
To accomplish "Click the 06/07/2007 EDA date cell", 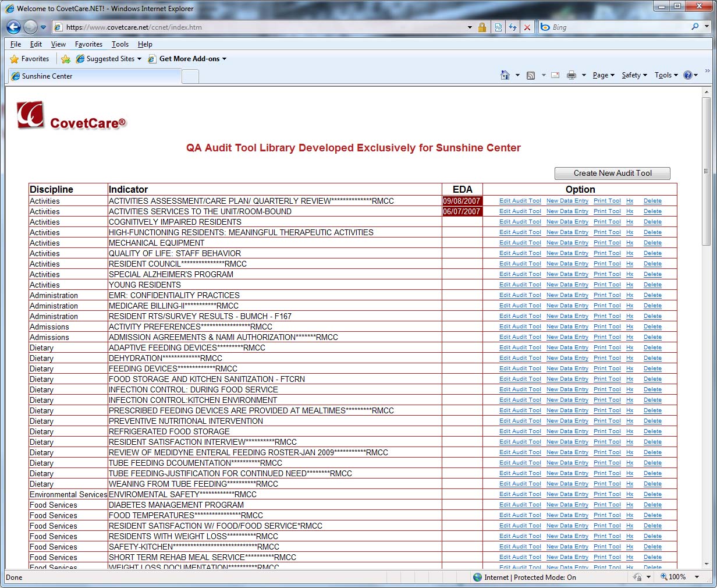I will (462, 211).
